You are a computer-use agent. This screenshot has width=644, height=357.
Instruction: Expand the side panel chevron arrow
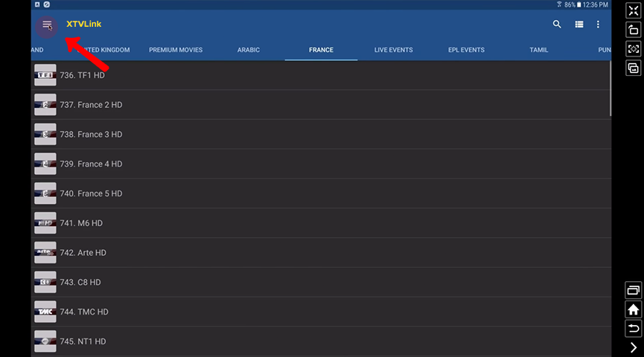[x=634, y=347]
